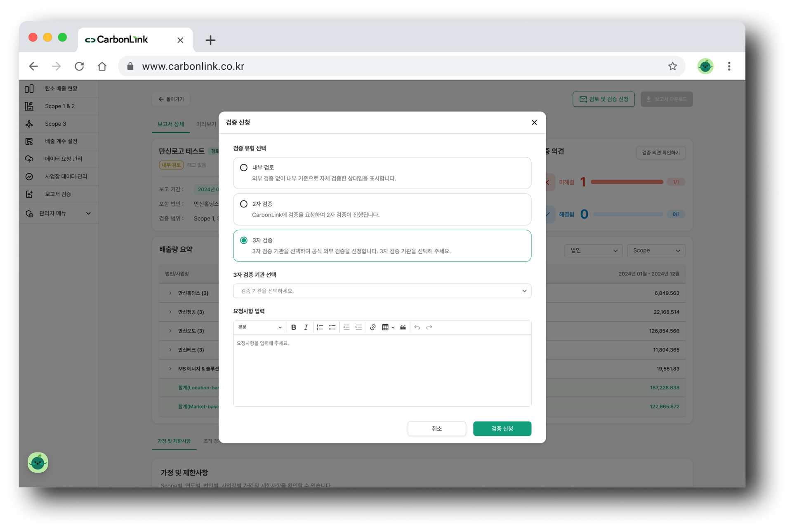The width and height of the screenshot is (792, 532).
Task: Expand the 관리자 메뉴 sidebar section
Action: [x=59, y=213]
